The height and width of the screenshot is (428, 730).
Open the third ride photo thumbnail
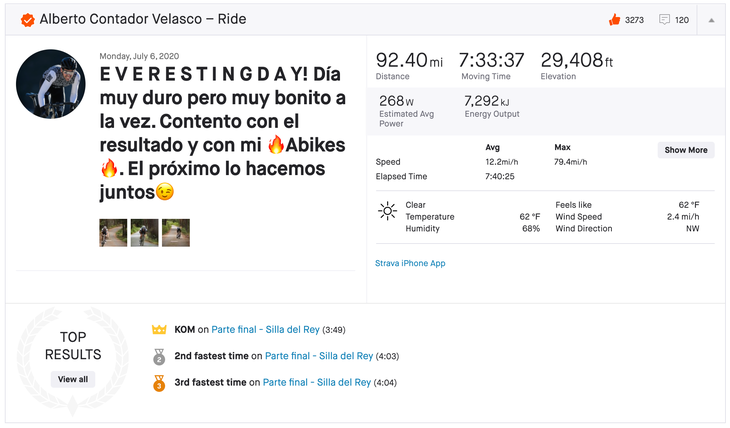[x=176, y=233]
